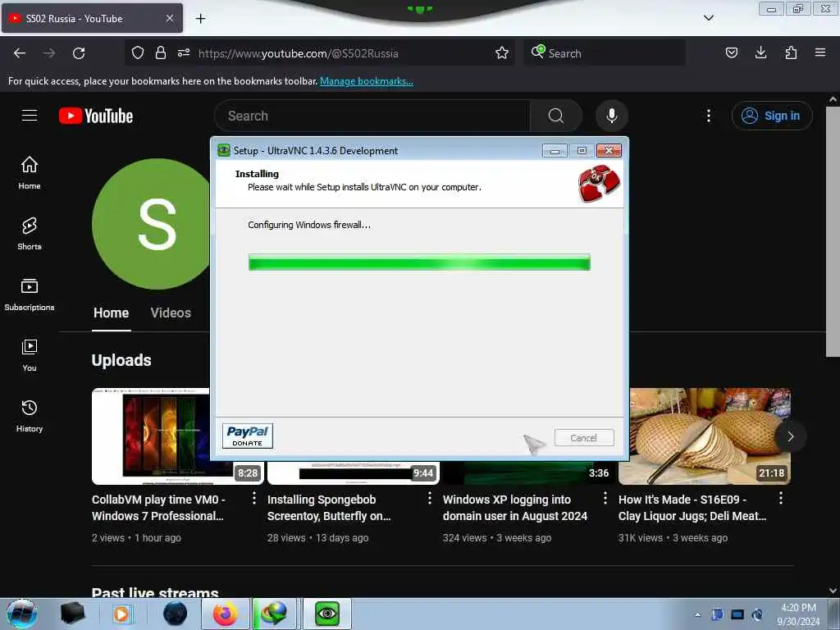840x630 pixels.
Task: Close the S502 Russia YouTube tab
Action: pyautogui.click(x=170, y=18)
